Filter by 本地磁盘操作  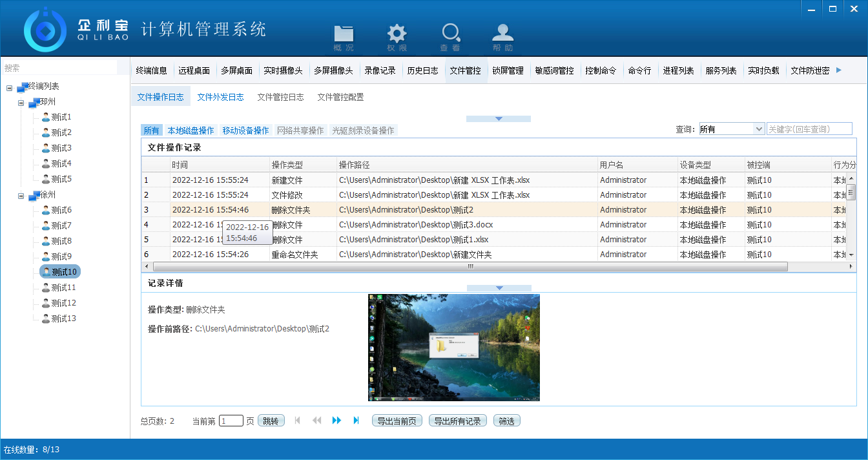pos(191,131)
